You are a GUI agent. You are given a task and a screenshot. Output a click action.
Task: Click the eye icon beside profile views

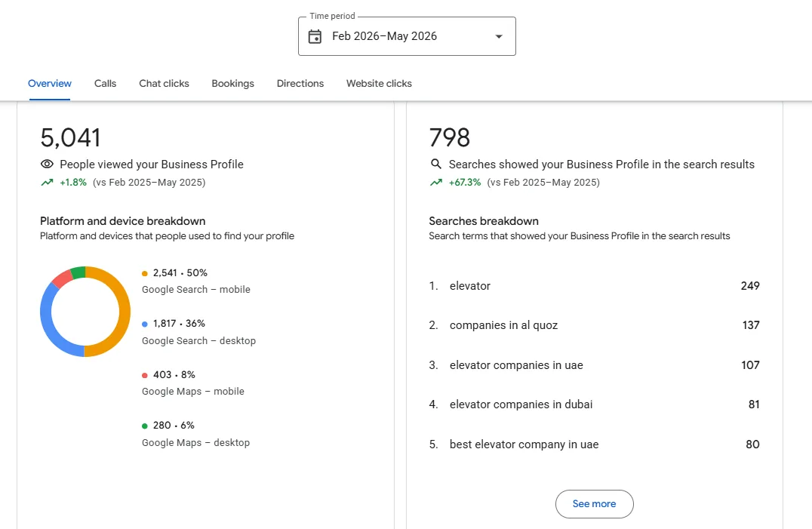(x=47, y=164)
